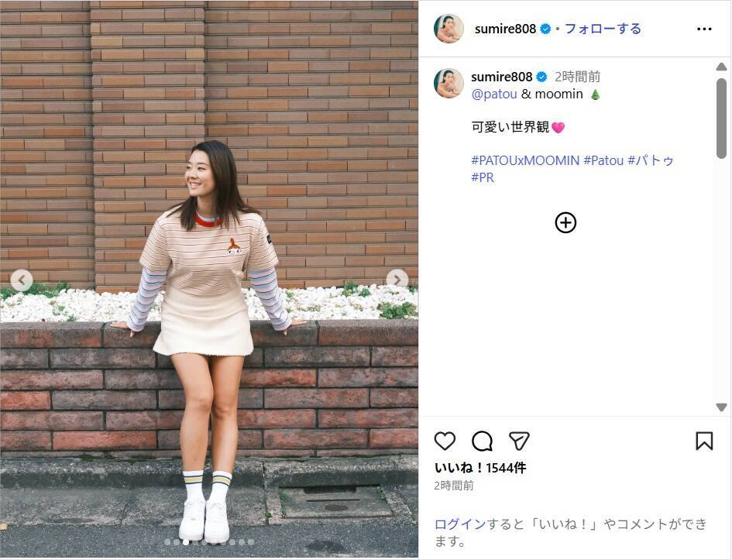The width and height of the screenshot is (732, 560).
Task: Click the sumire808 username in the caption
Action: [501, 77]
